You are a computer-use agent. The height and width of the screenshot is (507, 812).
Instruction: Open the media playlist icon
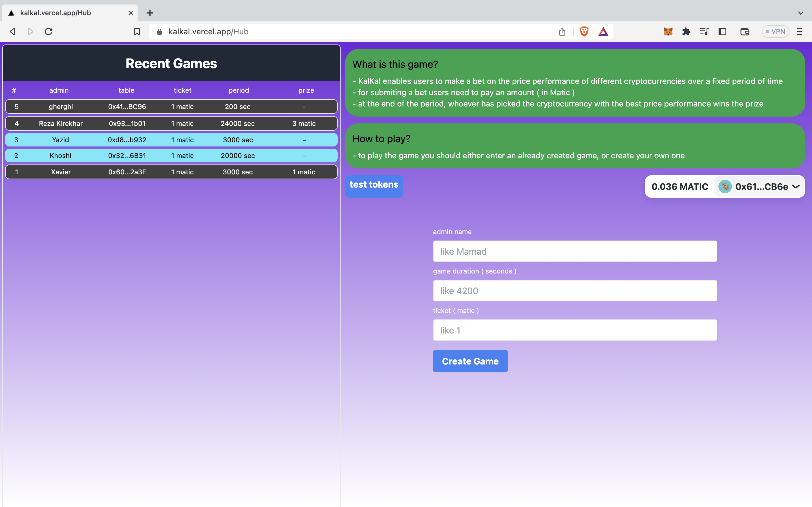click(704, 32)
